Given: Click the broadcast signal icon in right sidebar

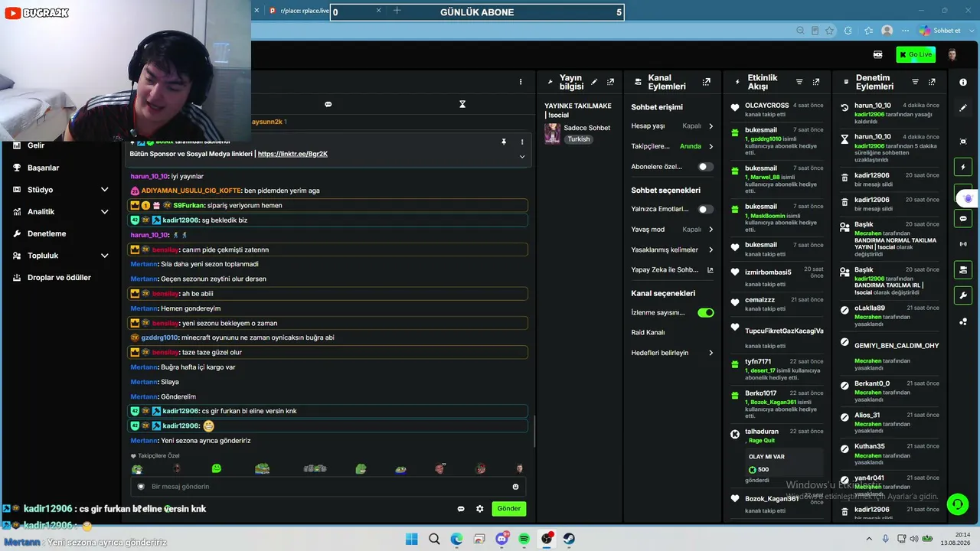Looking at the screenshot, I should tap(963, 244).
